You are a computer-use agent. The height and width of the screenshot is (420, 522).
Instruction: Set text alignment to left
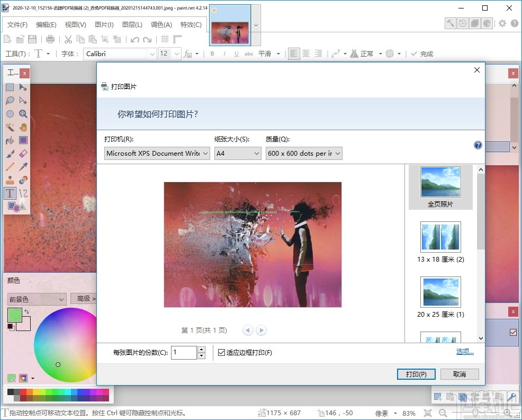tap(294, 53)
